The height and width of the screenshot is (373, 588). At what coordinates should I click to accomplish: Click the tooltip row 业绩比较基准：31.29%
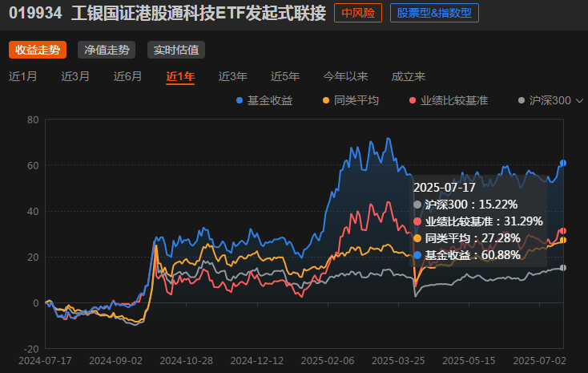[478, 221]
